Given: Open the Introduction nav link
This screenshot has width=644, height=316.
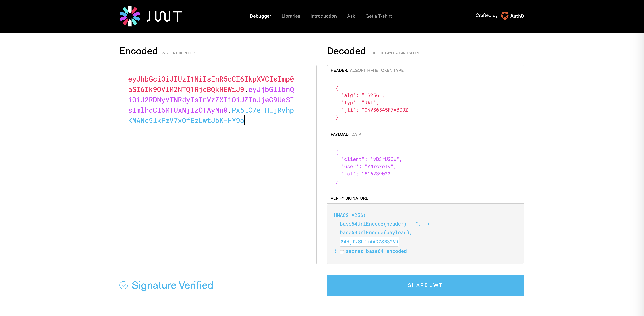Looking at the screenshot, I should pyautogui.click(x=323, y=16).
